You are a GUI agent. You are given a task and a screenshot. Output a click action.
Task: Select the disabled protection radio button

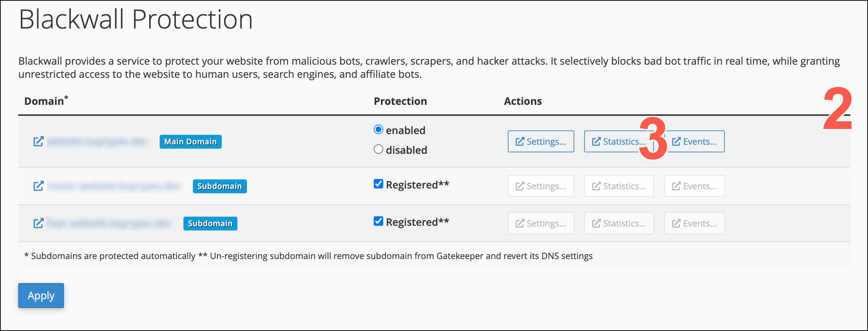[378, 149]
